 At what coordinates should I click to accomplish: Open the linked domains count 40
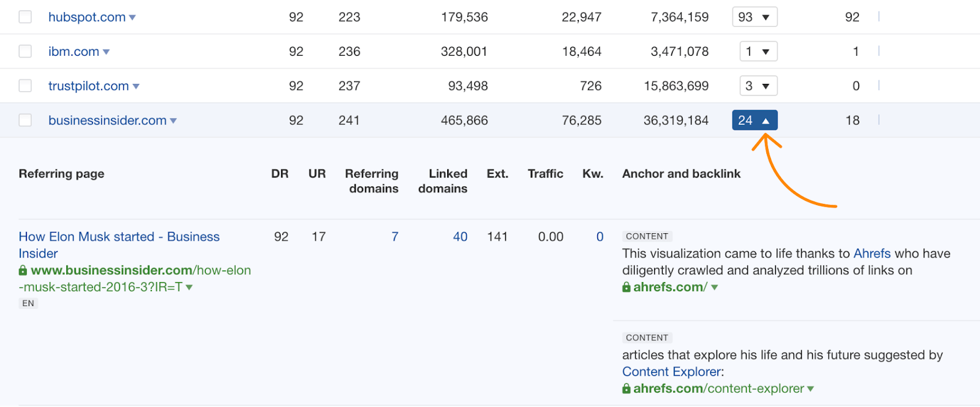pyautogui.click(x=460, y=236)
